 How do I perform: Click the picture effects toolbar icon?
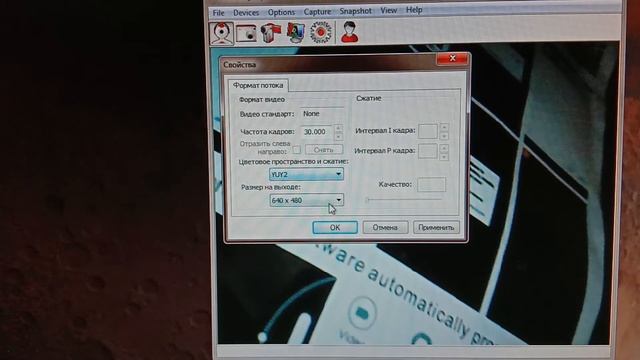point(296,33)
